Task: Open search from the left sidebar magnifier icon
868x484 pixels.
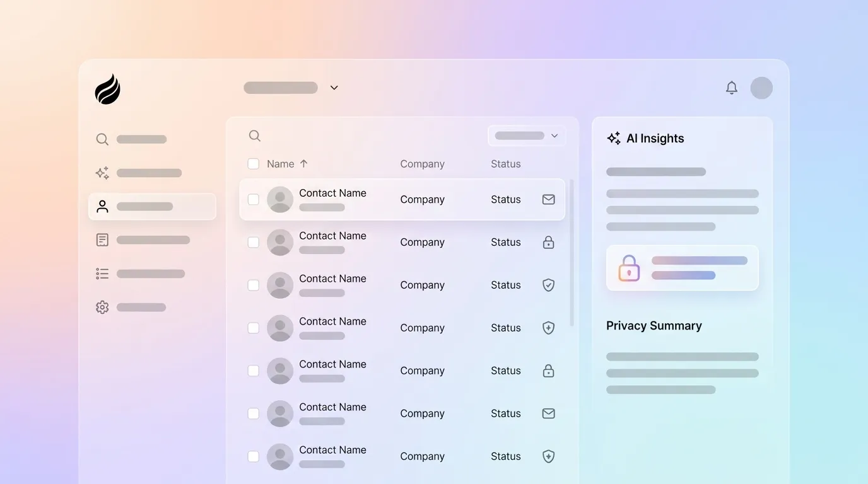Action: click(x=102, y=139)
